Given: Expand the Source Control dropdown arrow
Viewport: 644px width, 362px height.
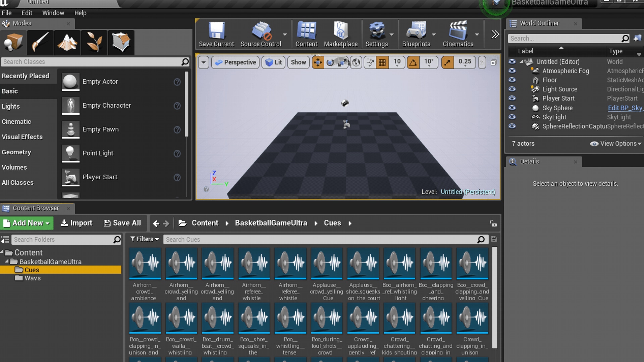Looking at the screenshot, I should pos(285,35).
